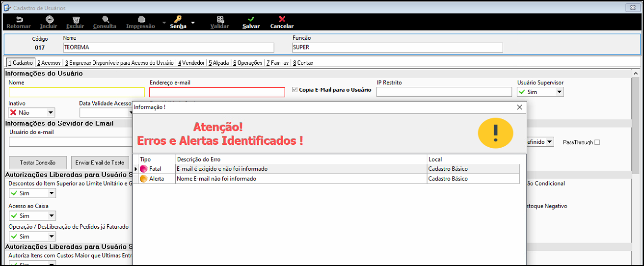The image size is (644, 266).
Task: Click the Excluir toolbar icon
Action: coord(75,19)
